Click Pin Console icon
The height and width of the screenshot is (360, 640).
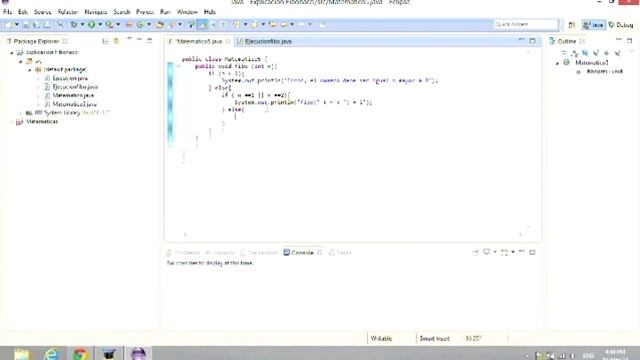[x=476, y=252]
